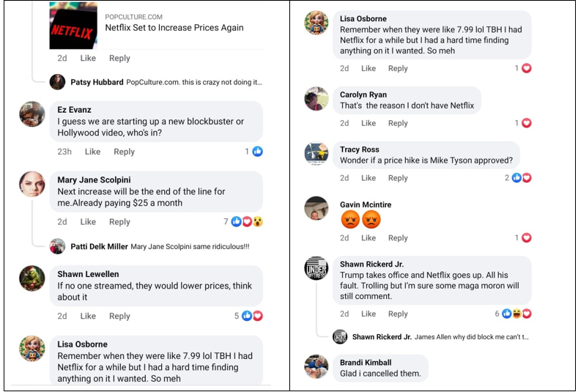
Task: Open Tracy Ross's profile avatar
Action: (316, 153)
